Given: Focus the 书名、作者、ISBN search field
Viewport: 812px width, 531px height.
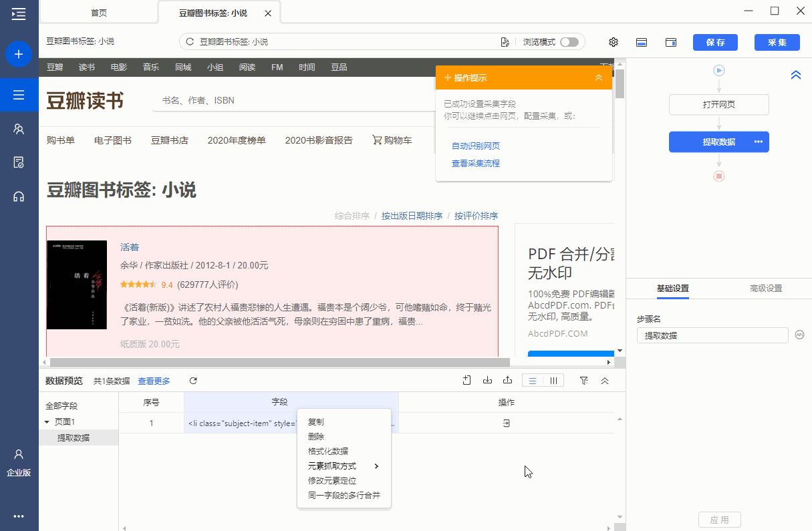Looking at the screenshot, I should [294, 101].
